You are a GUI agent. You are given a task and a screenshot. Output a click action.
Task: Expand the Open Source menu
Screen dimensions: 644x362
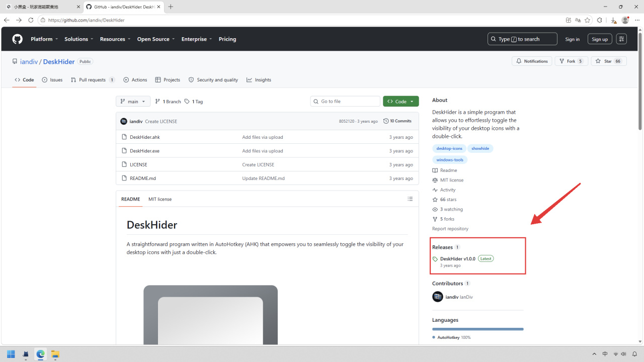pos(156,39)
